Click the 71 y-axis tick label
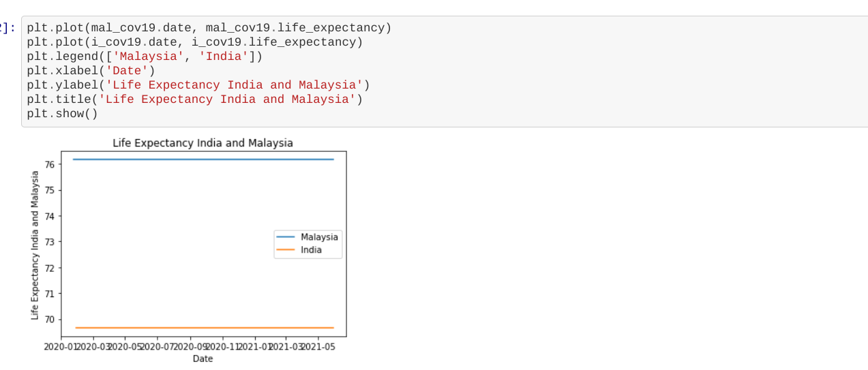The height and width of the screenshot is (370, 868). pyautogui.click(x=50, y=294)
